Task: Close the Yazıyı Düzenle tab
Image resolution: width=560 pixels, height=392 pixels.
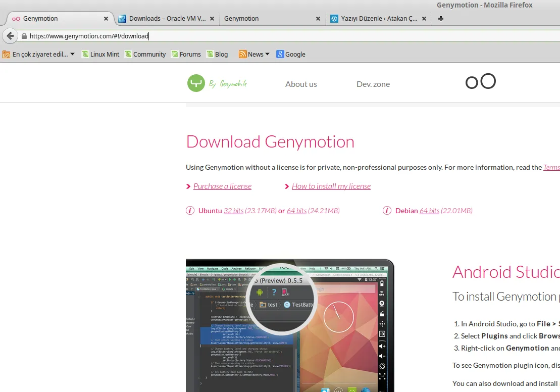Action: tap(424, 19)
